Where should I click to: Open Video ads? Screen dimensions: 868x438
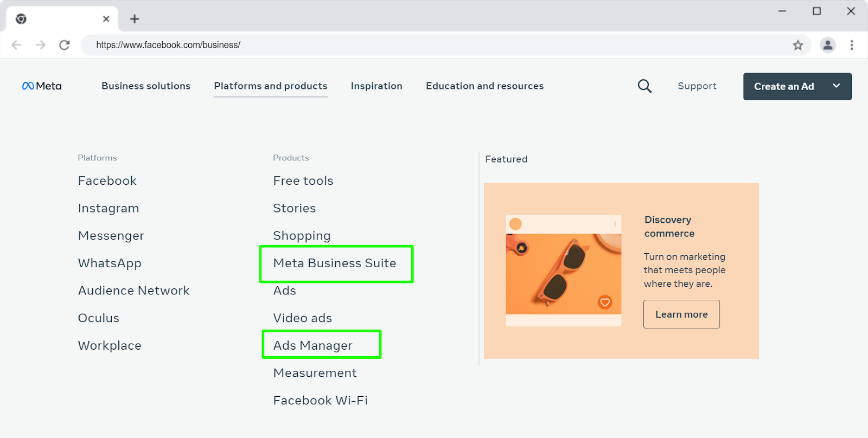303,318
